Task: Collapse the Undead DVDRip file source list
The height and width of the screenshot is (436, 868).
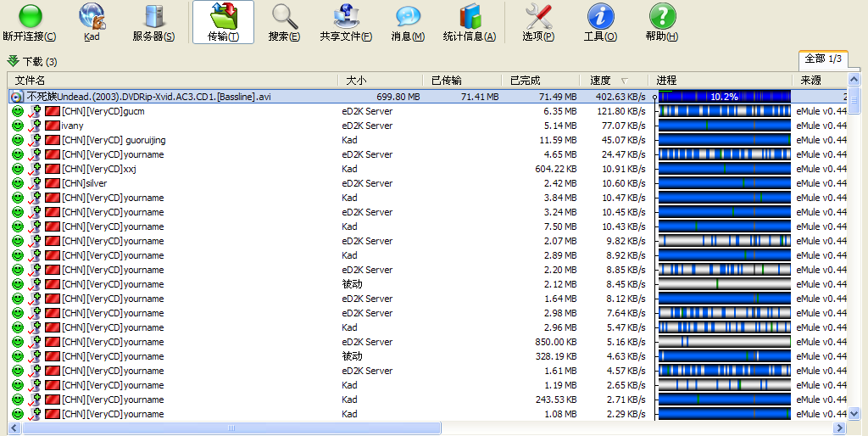Action: click(x=17, y=97)
